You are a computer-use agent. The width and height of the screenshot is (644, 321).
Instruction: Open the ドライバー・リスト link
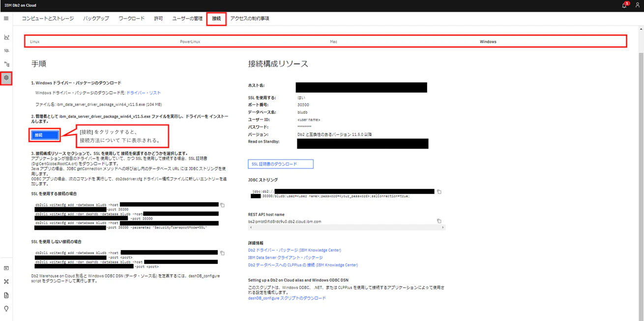pos(144,93)
